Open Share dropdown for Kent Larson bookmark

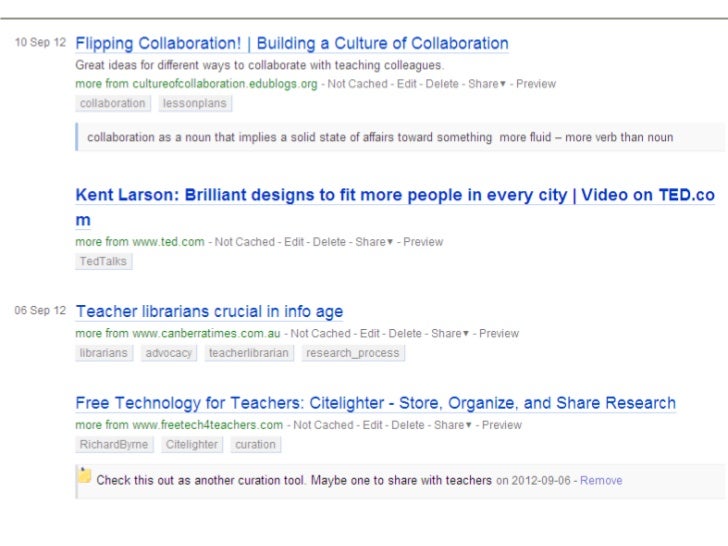point(374,242)
